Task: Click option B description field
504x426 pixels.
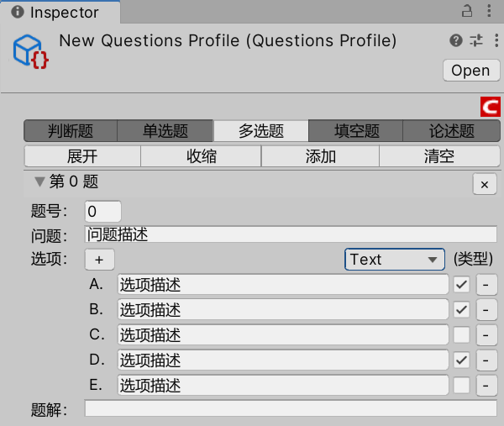Action: click(x=283, y=309)
